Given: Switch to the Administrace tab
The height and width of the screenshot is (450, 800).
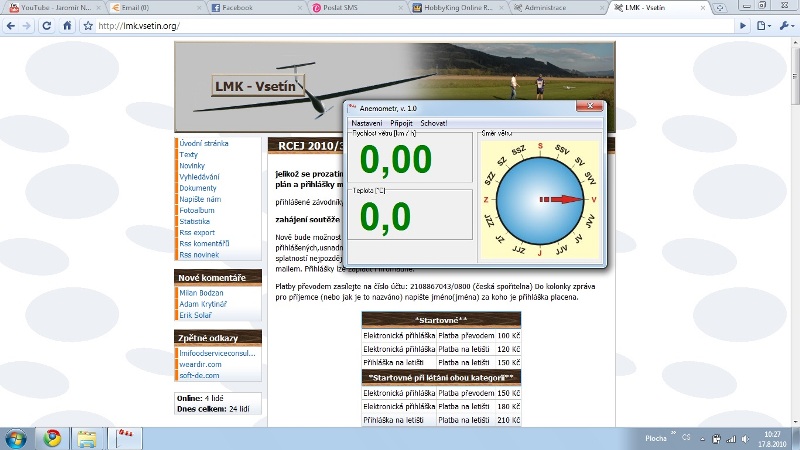Looking at the screenshot, I should pyautogui.click(x=558, y=8).
